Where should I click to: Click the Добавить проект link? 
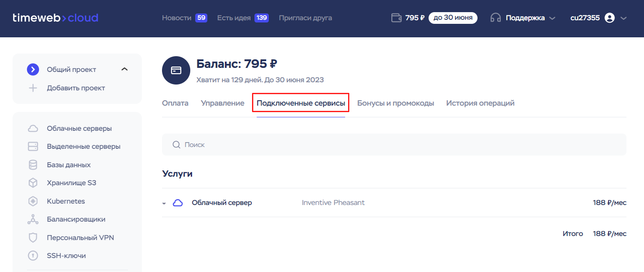pos(75,88)
